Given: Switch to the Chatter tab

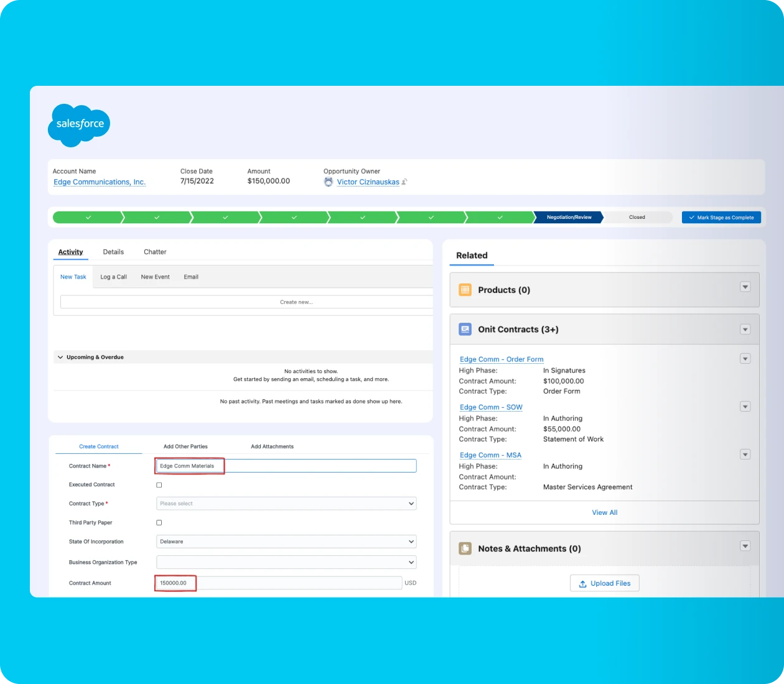Looking at the screenshot, I should (155, 252).
